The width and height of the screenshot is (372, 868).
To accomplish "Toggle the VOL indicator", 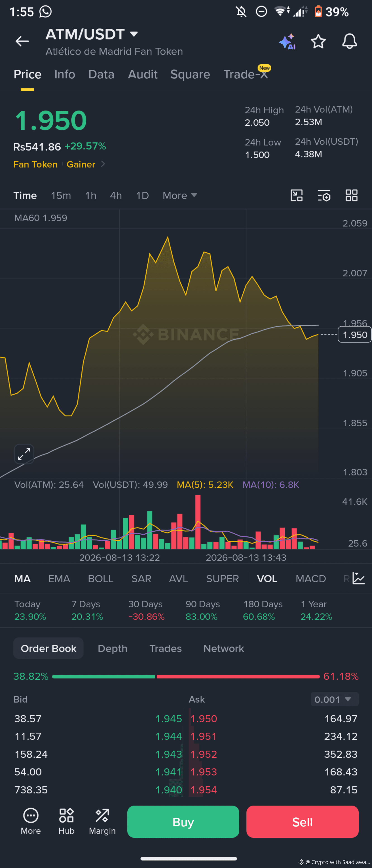I will 267,579.
